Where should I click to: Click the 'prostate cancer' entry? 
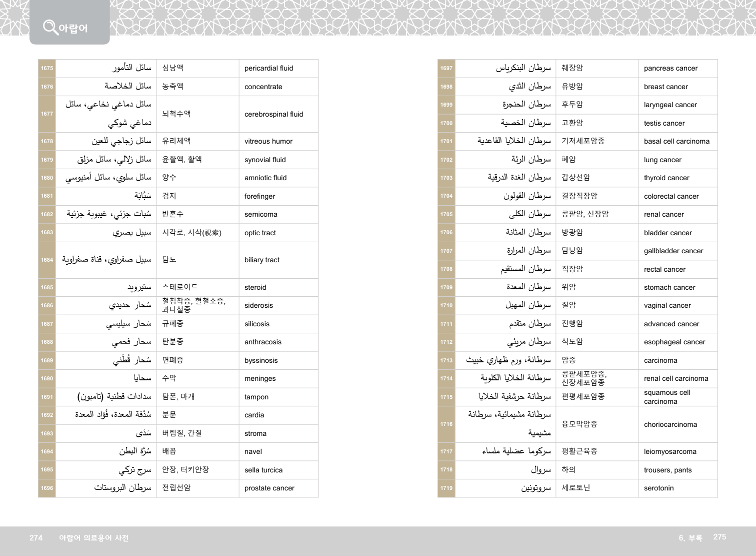[269, 488]
